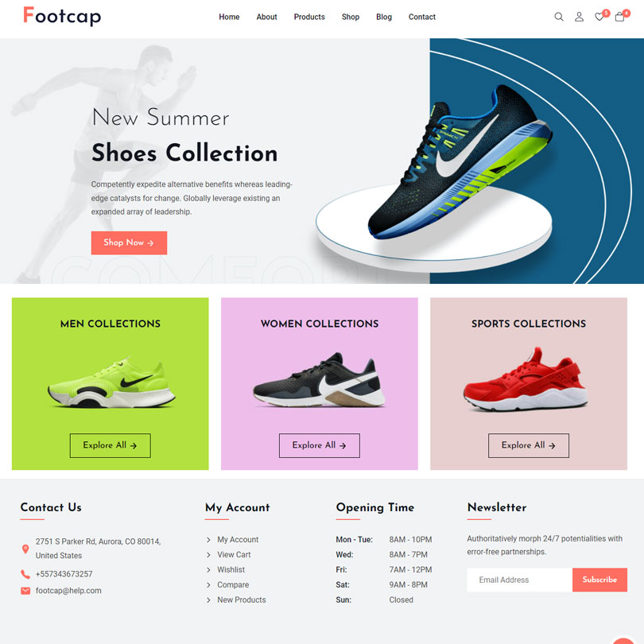Select the Women Collections shoe image
This screenshot has width=644, height=644.
320,380
